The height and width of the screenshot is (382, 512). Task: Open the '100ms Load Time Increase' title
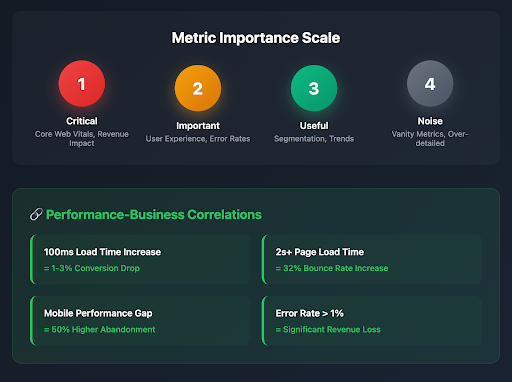tap(102, 252)
